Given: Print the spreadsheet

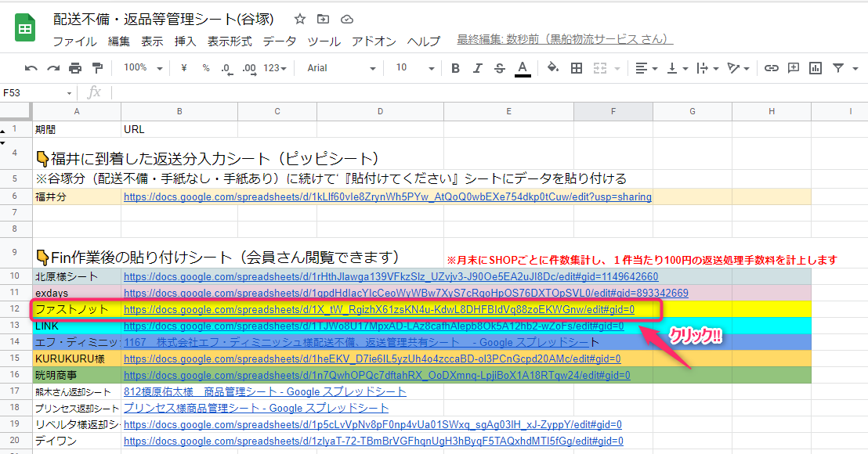Looking at the screenshot, I should [x=75, y=68].
